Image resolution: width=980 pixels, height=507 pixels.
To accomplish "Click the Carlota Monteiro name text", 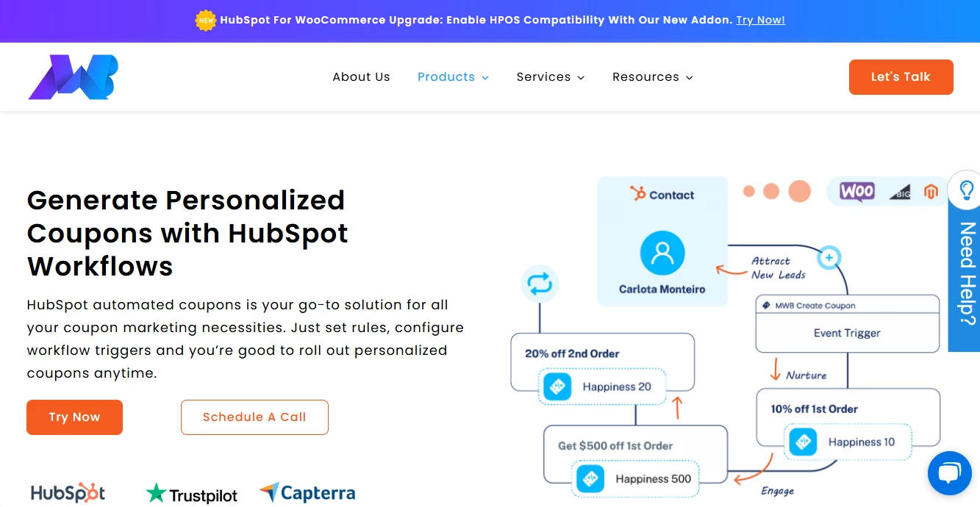I will pos(662,290).
